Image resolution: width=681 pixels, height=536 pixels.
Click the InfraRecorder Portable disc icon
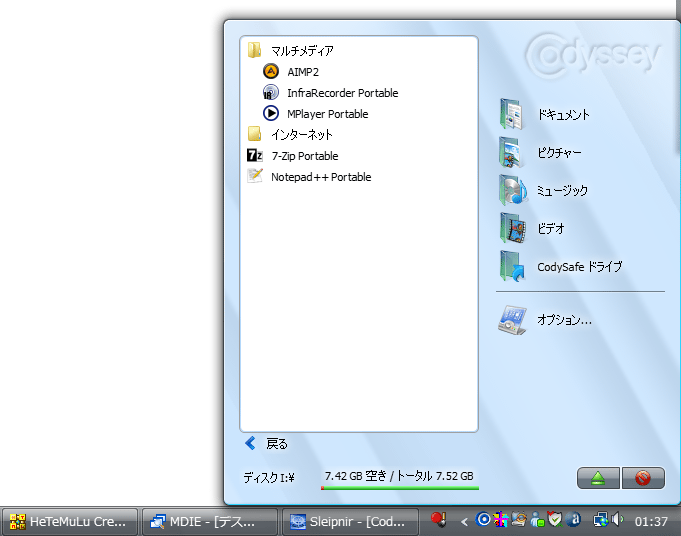click(x=271, y=92)
